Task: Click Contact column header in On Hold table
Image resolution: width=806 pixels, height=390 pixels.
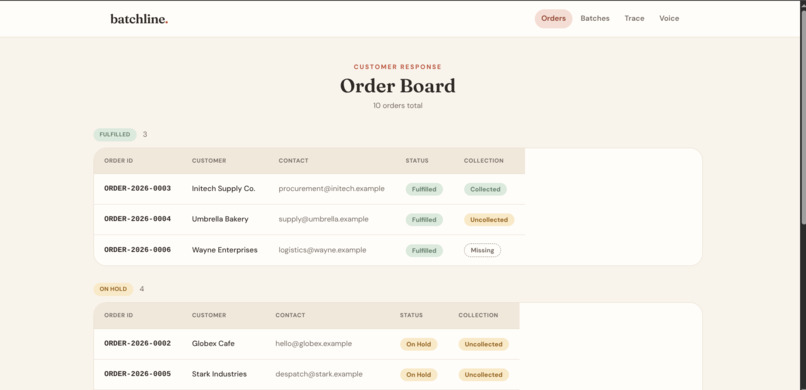Action: tap(290, 315)
